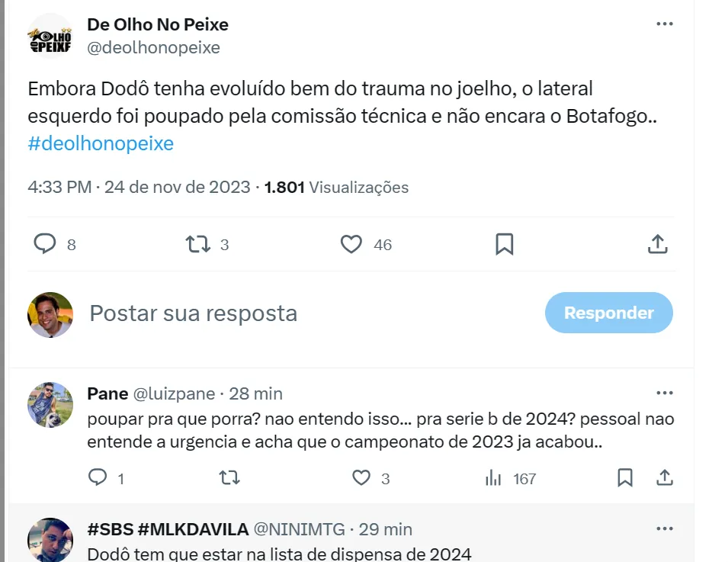The width and height of the screenshot is (728, 562).
Task: Bookmark the De Olho No Peixe tweet
Action: tap(504, 244)
